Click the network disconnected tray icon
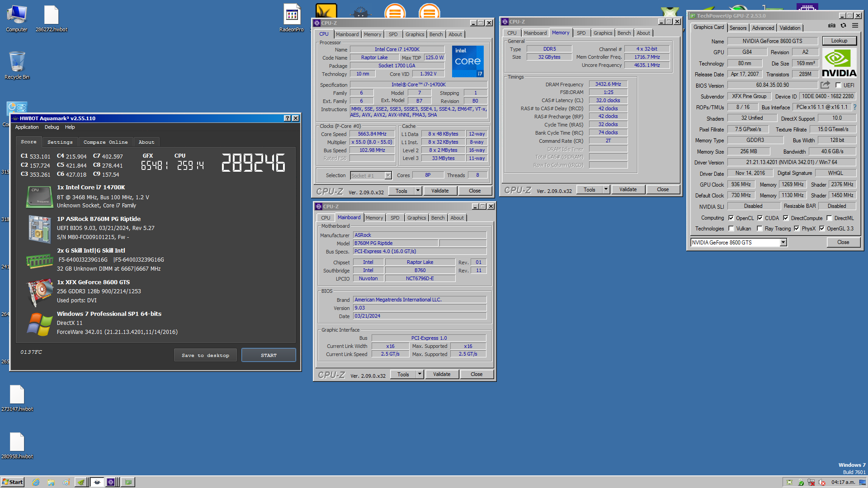Viewport: 868px width, 488px height. (811, 482)
